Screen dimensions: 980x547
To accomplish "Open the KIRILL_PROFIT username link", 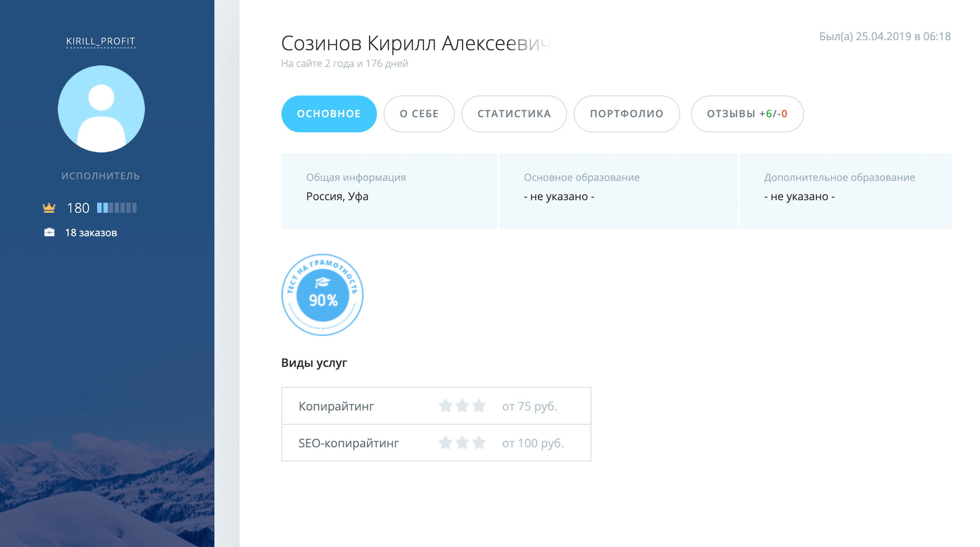I will 101,41.
